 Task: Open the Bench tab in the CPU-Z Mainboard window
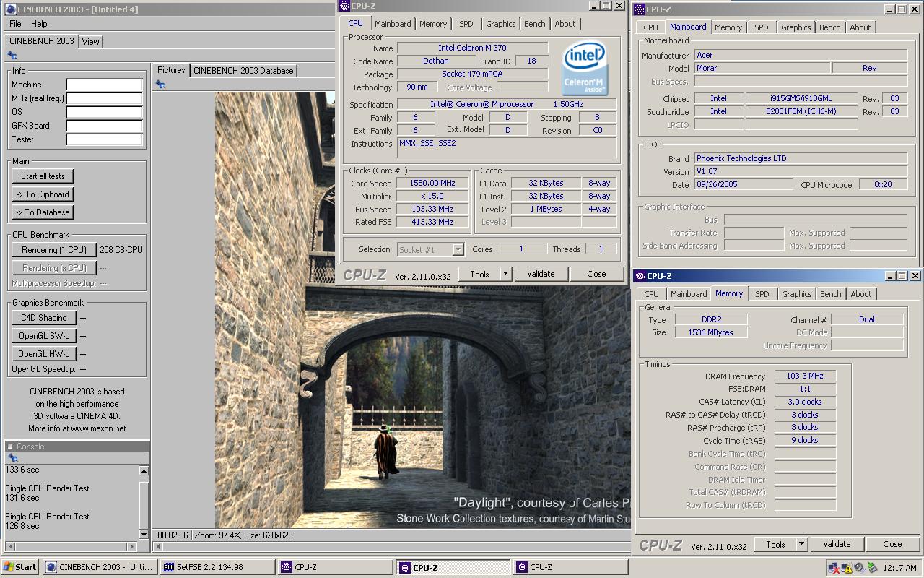[829, 27]
